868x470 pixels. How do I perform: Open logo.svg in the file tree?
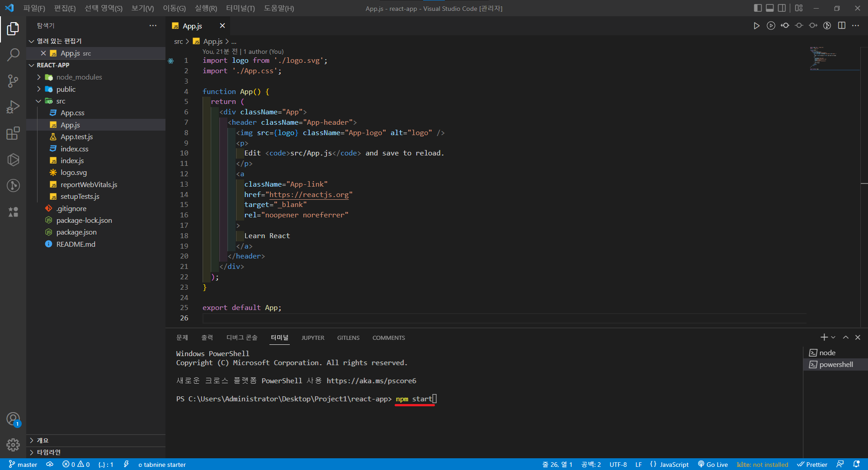click(x=96, y=173)
